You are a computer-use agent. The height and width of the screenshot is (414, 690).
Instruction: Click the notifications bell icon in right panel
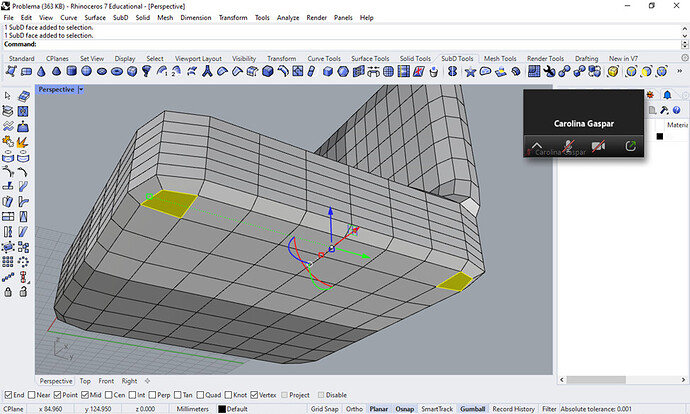pos(667,95)
